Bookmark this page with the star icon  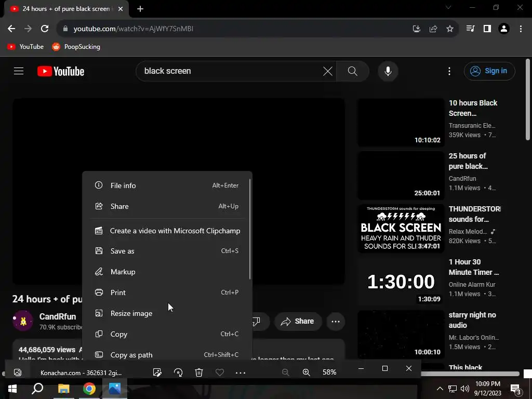pos(449,29)
